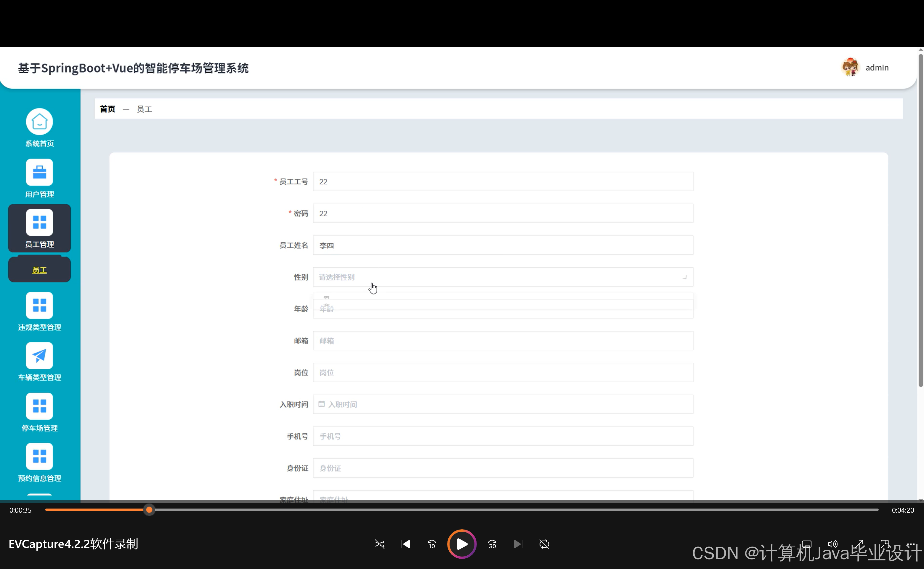Click 预约信息管理 menu label
Image resolution: width=924 pixels, height=569 pixels.
(x=39, y=478)
